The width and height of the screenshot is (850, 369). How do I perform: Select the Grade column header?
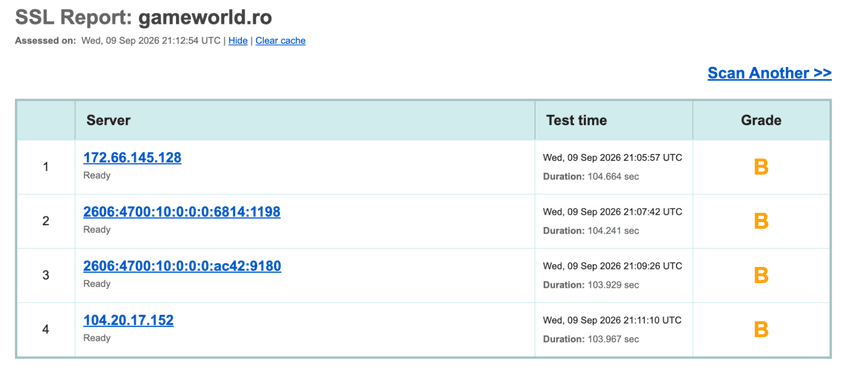[761, 120]
